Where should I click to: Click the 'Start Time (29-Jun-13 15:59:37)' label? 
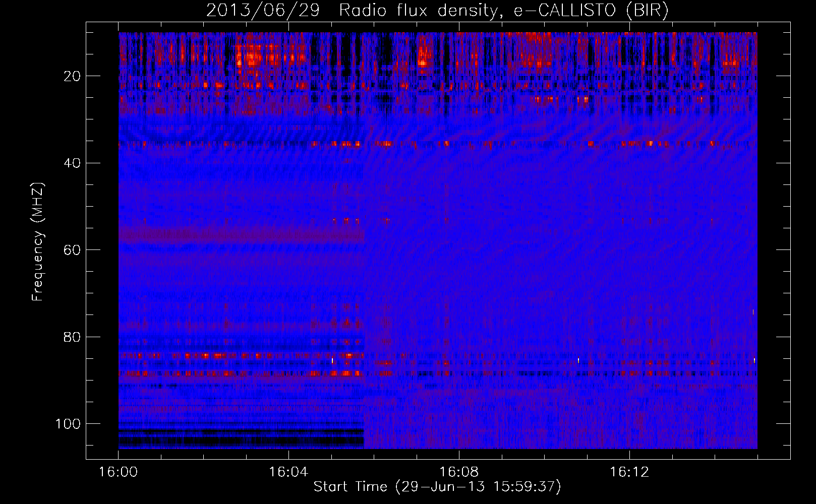437,487
